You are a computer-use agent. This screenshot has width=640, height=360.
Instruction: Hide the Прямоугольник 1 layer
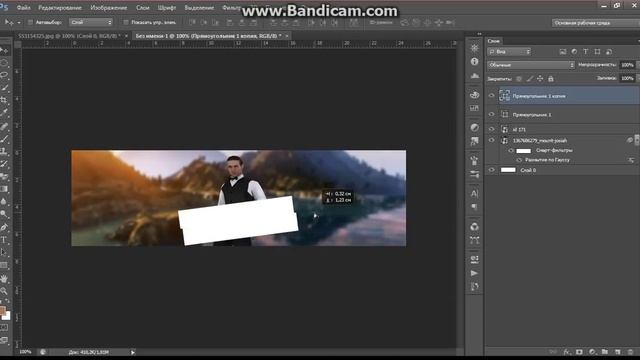point(491,115)
